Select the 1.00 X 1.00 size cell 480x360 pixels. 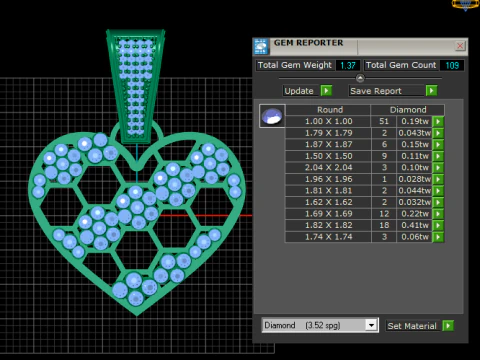point(328,121)
